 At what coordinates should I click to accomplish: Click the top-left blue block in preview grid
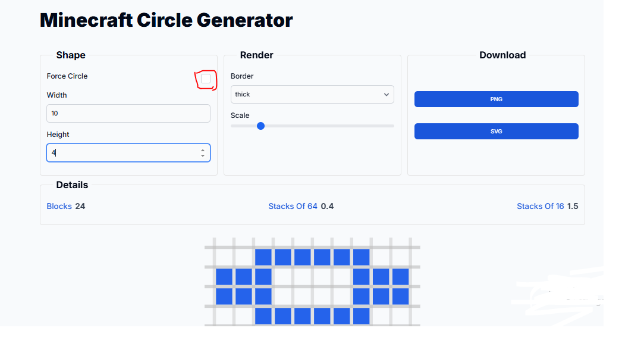[263, 257]
